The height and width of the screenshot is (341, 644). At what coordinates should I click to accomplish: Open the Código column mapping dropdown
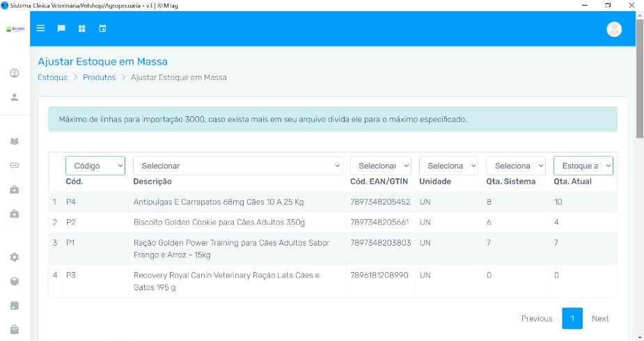[95, 166]
